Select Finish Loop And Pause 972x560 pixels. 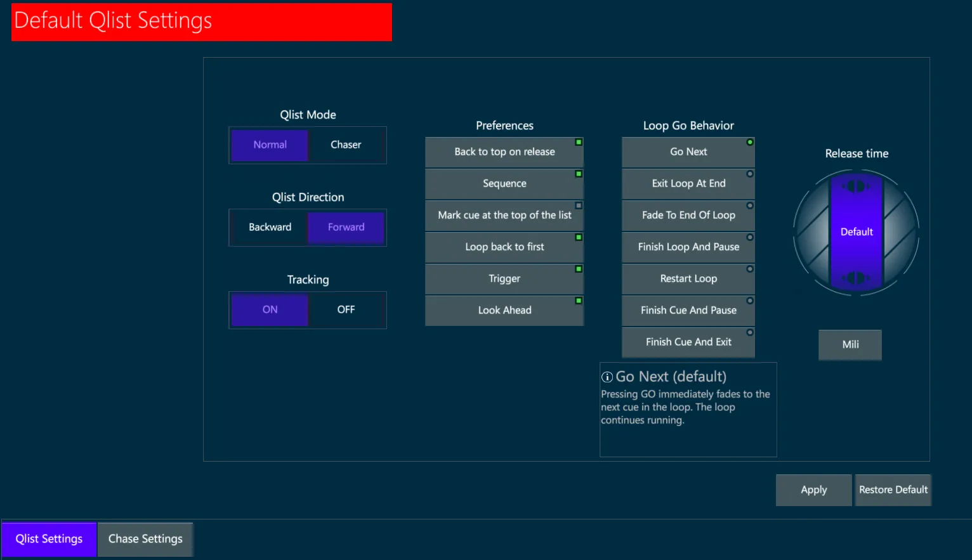pyautogui.click(x=688, y=247)
